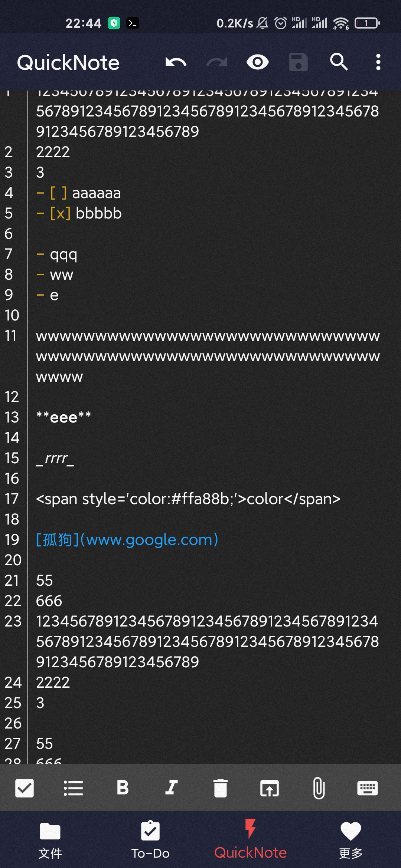Open the three-dot overflow menu

[x=378, y=62]
